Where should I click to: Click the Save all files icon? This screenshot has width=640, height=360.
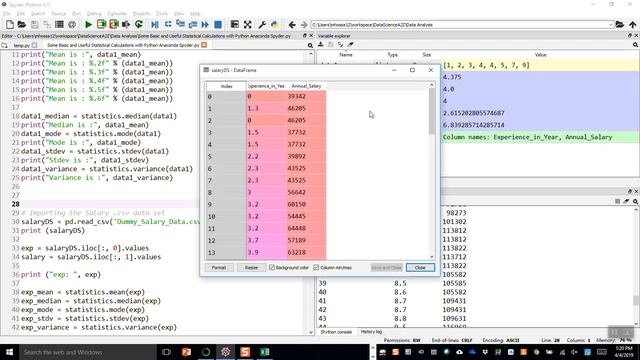coord(47,24)
